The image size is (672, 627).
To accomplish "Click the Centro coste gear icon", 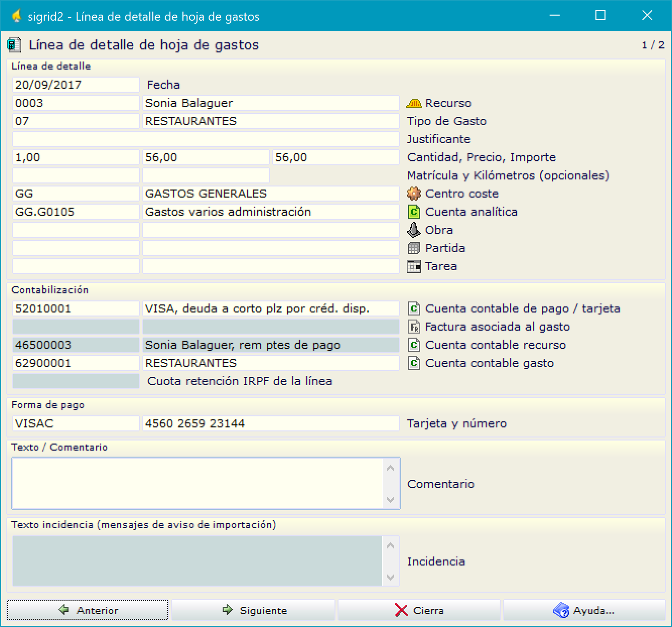I will click(x=414, y=194).
